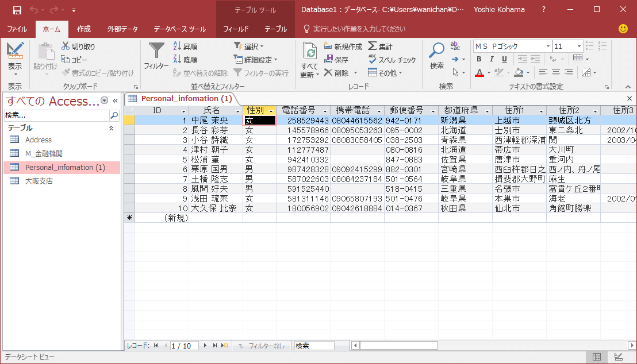Align text right
Image resolution: width=637 pixels, height=364 pixels.
(569, 73)
